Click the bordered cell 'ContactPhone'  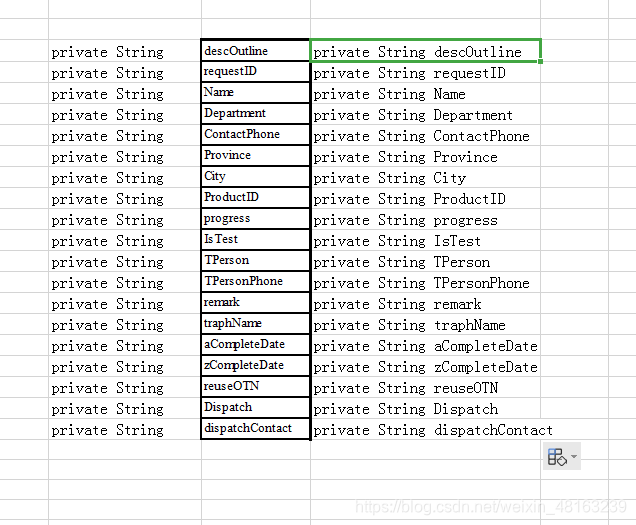(x=256, y=135)
